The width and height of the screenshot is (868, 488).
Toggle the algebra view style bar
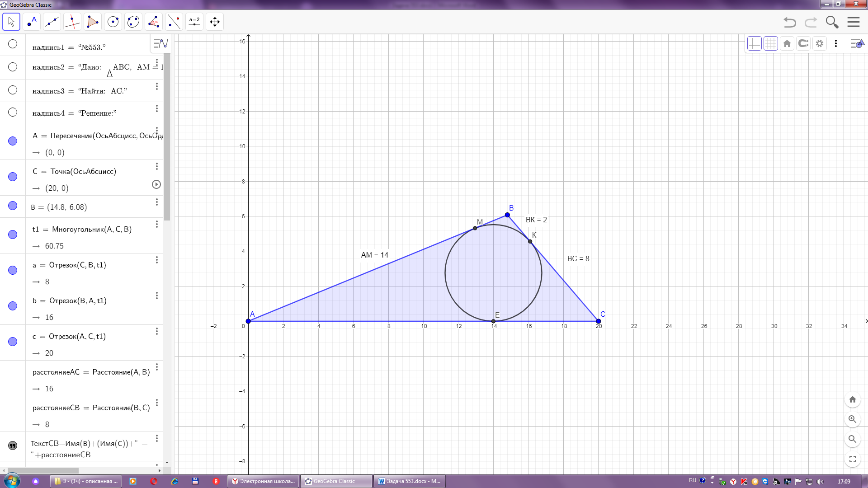(x=161, y=43)
